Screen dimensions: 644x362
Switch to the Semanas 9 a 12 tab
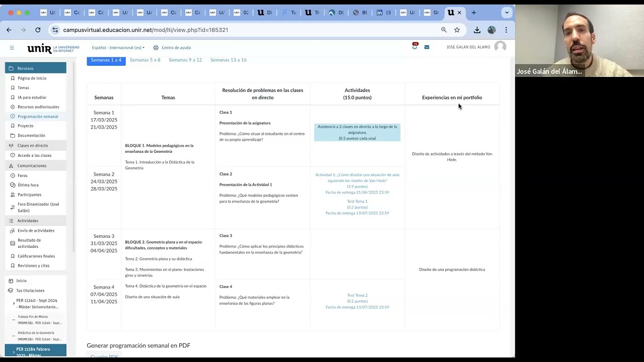click(x=185, y=60)
